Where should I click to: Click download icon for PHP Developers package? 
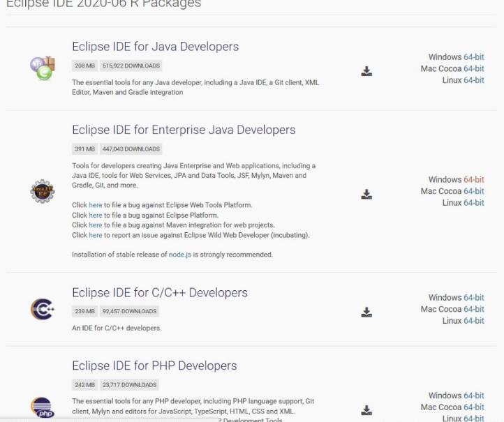coord(366,410)
